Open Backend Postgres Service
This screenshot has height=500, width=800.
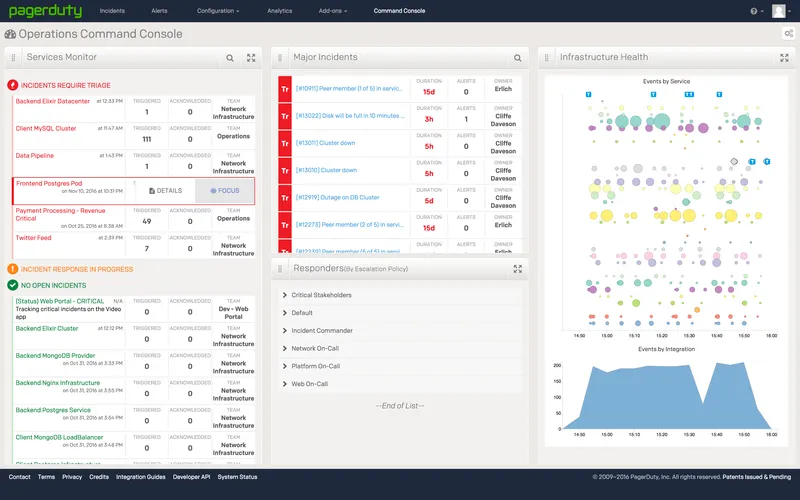[x=53, y=410]
